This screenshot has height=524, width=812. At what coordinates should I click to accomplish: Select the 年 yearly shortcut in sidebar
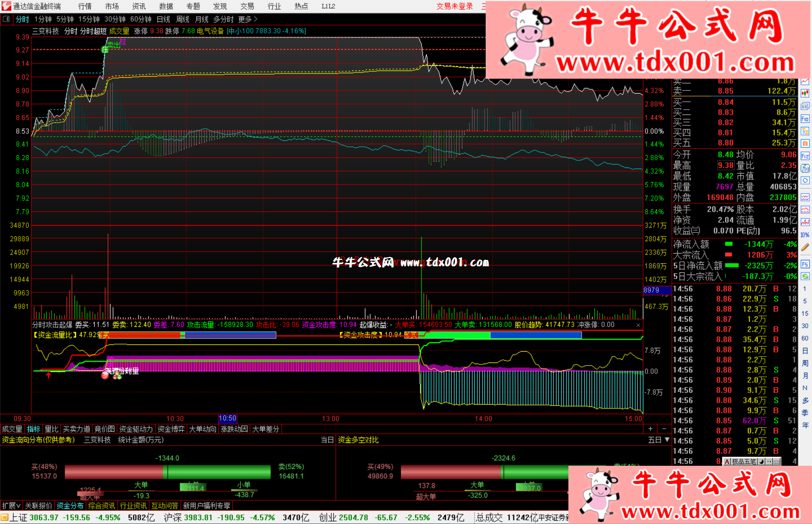pyautogui.click(x=805, y=425)
